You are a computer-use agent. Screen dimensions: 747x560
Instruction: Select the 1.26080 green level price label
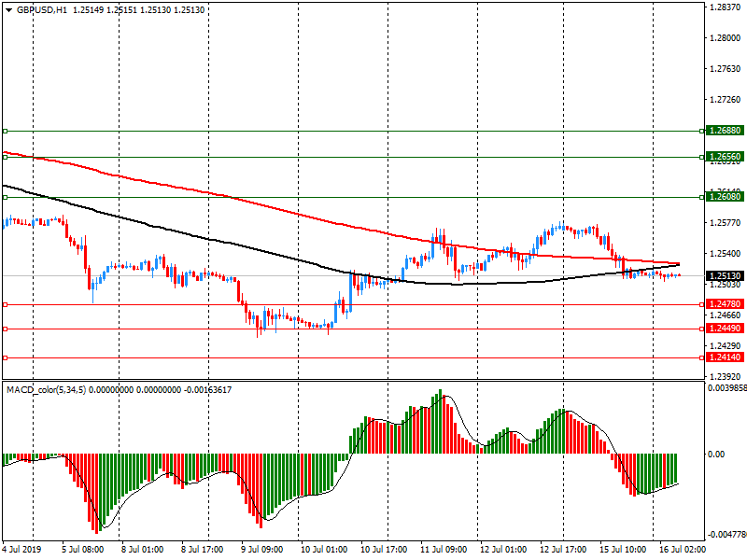coord(726,197)
